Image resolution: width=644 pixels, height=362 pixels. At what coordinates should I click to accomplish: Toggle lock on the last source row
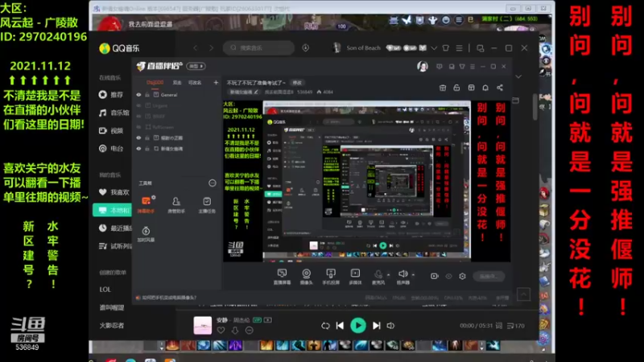click(147, 149)
